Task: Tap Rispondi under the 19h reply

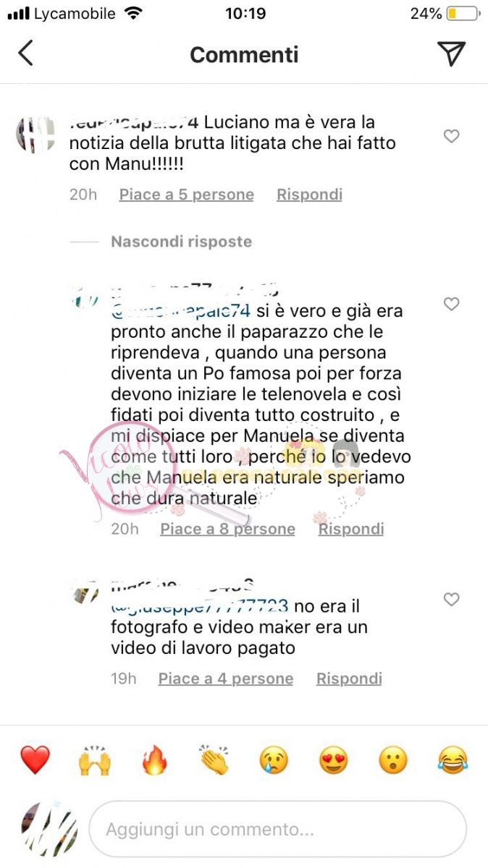Action: 349,678
